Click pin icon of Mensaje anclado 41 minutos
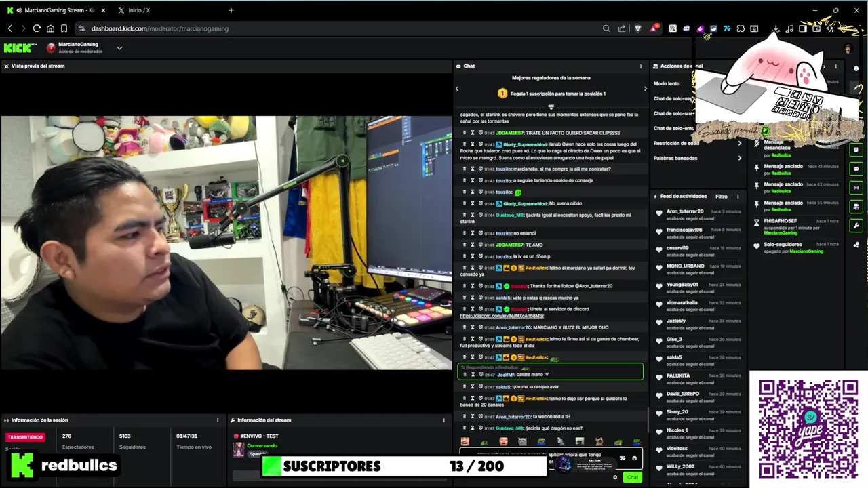 click(757, 169)
